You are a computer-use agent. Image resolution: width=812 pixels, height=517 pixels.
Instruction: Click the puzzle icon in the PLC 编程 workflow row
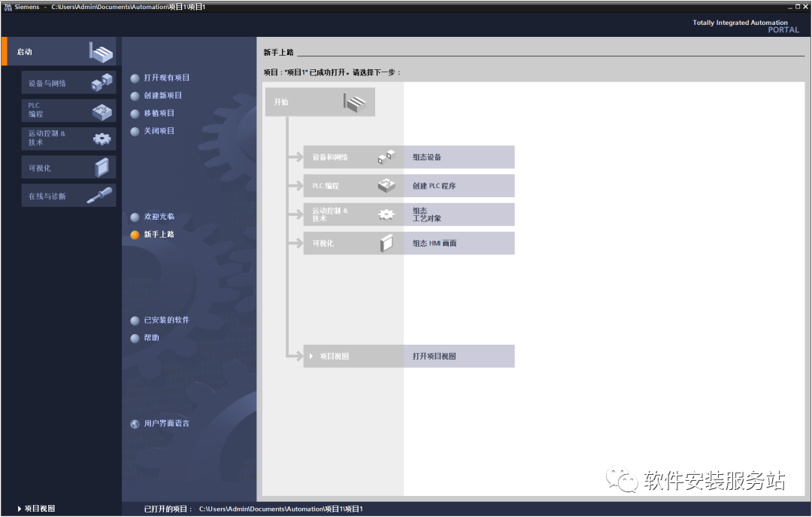click(x=386, y=186)
